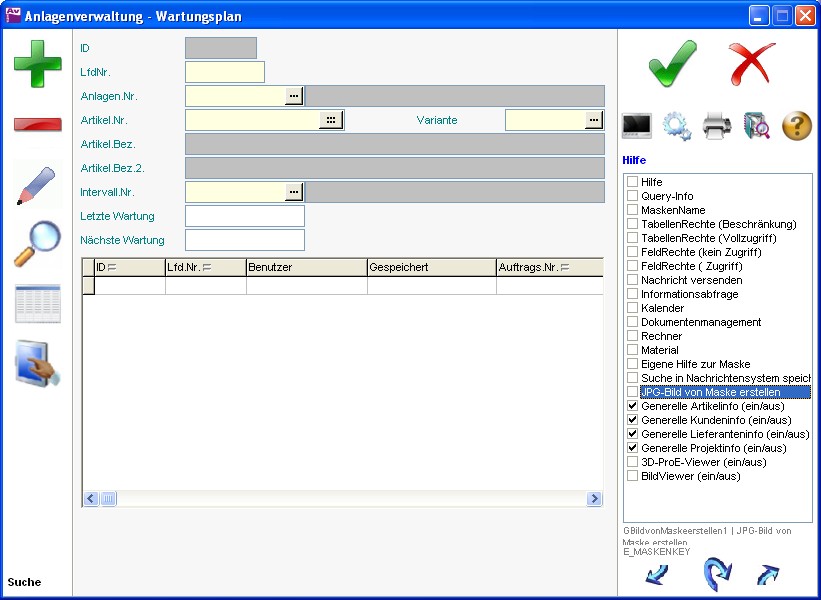Image resolution: width=821 pixels, height=600 pixels.
Task: Select the pencil edit icon
Action: click(37, 185)
